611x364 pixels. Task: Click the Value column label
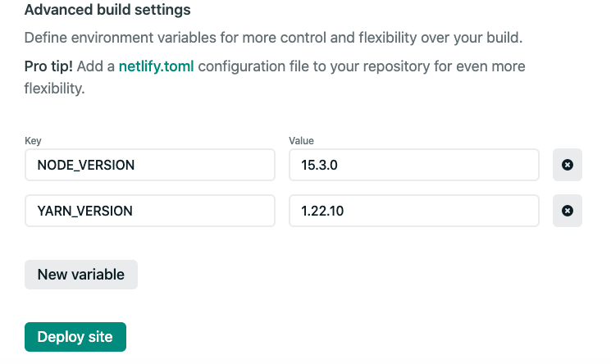click(x=301, y=141)
